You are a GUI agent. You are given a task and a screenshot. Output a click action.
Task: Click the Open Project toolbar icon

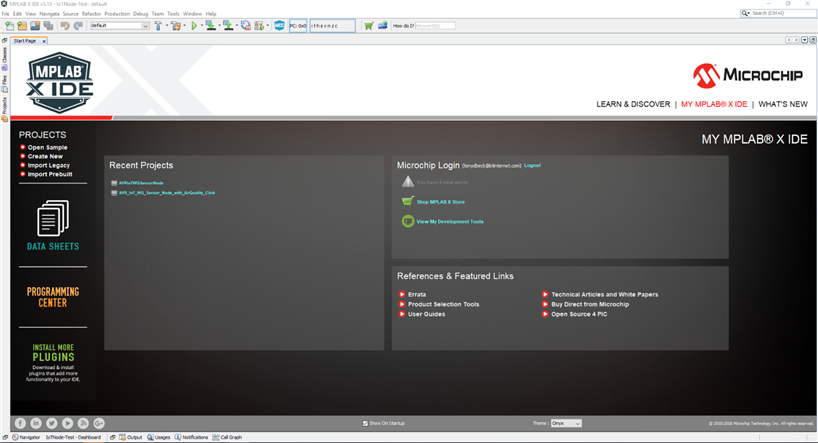coord(35,26)
